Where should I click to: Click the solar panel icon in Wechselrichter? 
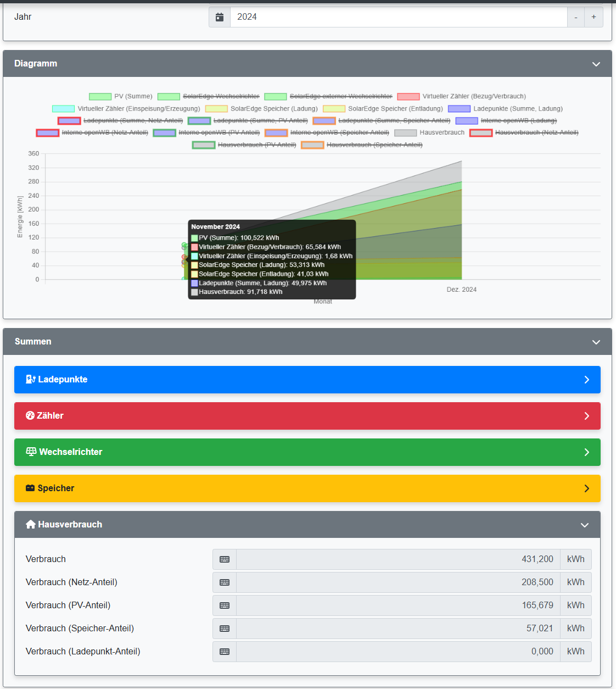(31, 452)
